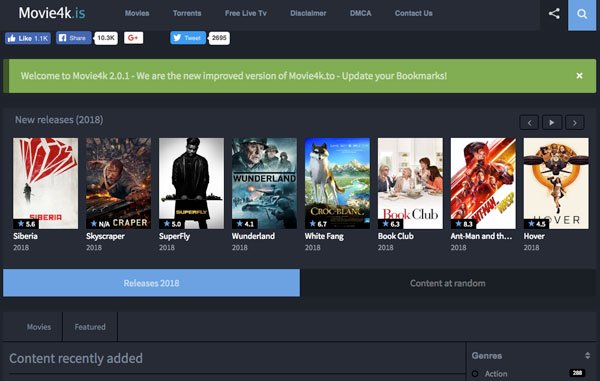Image resolution: width=600 pixels, height=381 pixels.
Task: Click the SuperFly title link
Action: pyautogui.click(x=174, y=236)
